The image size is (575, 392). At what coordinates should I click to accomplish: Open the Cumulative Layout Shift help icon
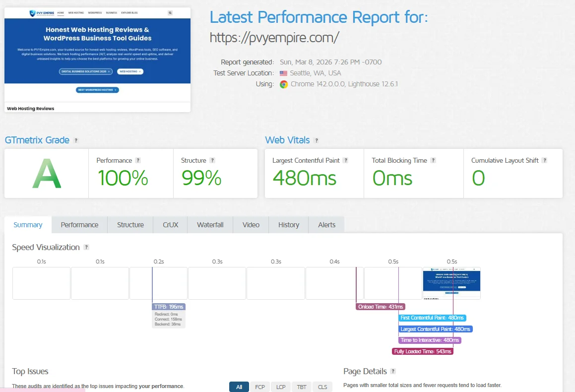545,160
